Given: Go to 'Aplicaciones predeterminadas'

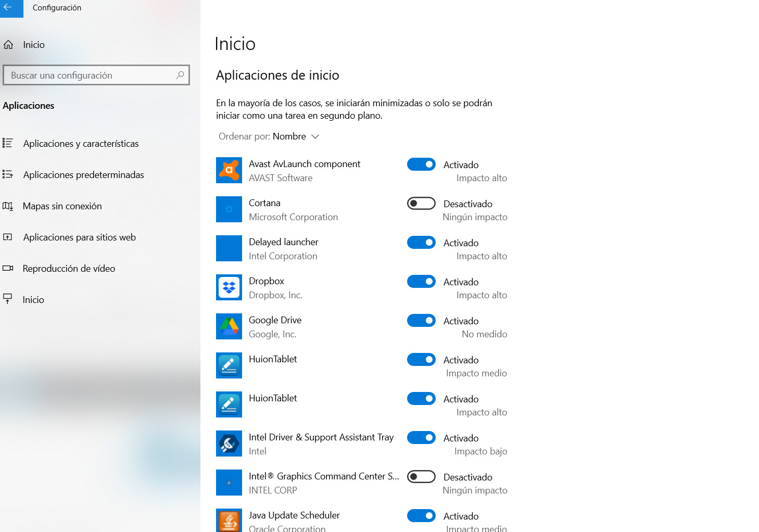Looking at the screenshot, I should pos(83,175).
